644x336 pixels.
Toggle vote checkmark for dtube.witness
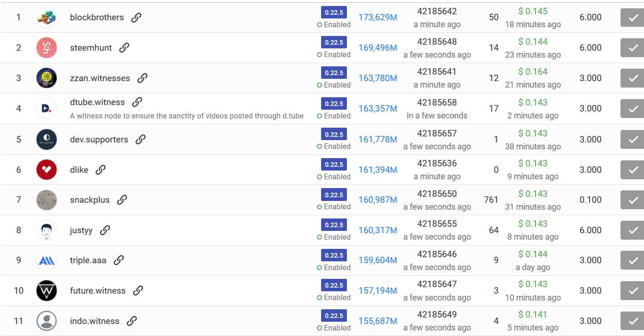[x=632, y=109]
